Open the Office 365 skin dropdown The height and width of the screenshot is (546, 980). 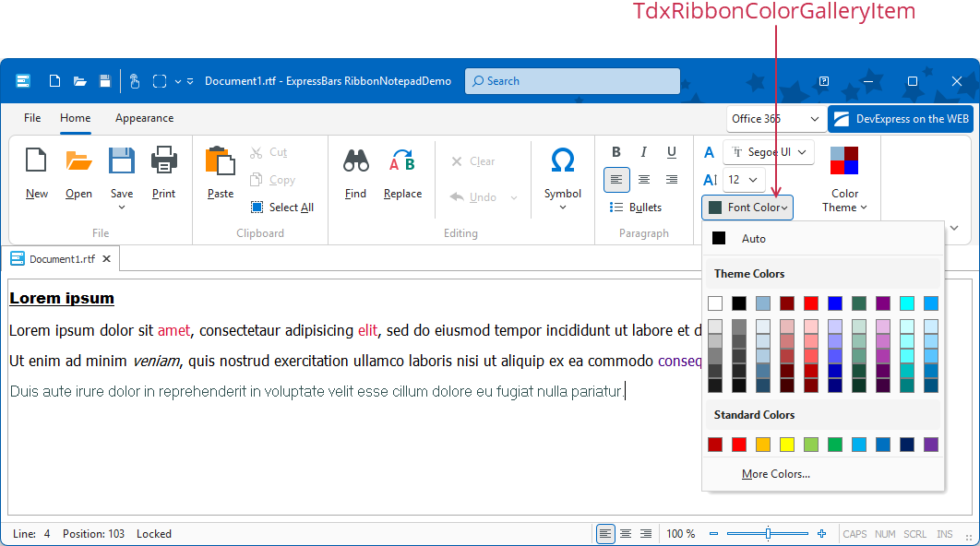(x=815, y=119)
